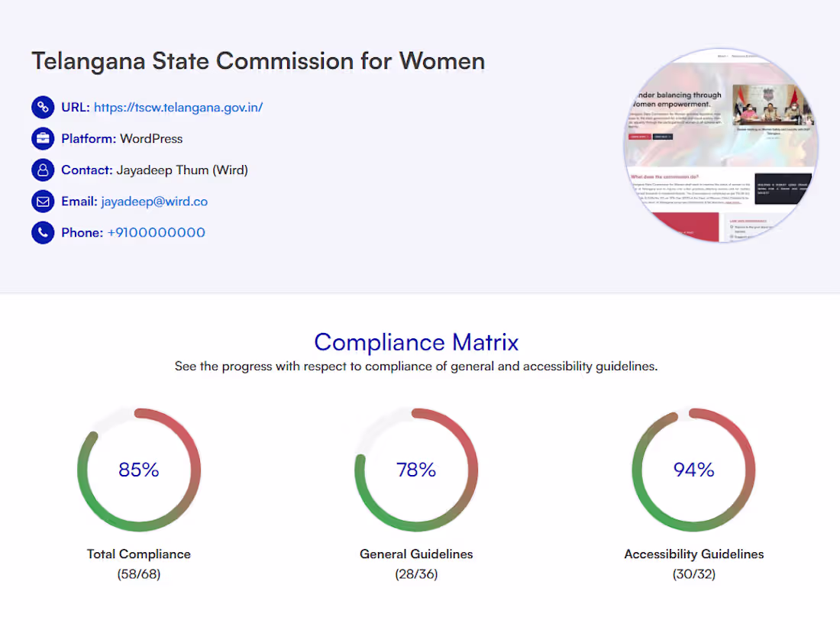Click the briefcase Platform icon
This screenshot has width=840, height=630.
click(x=43, y=138)
